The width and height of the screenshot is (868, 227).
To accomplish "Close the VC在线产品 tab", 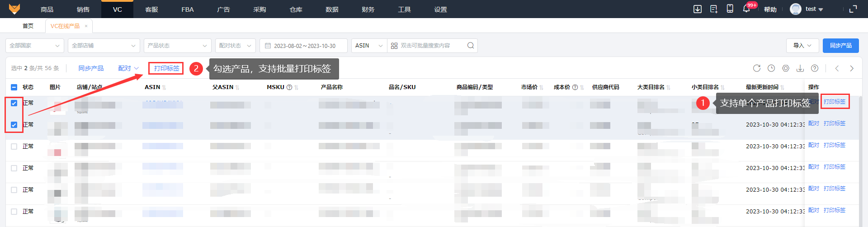I will 86,26.
